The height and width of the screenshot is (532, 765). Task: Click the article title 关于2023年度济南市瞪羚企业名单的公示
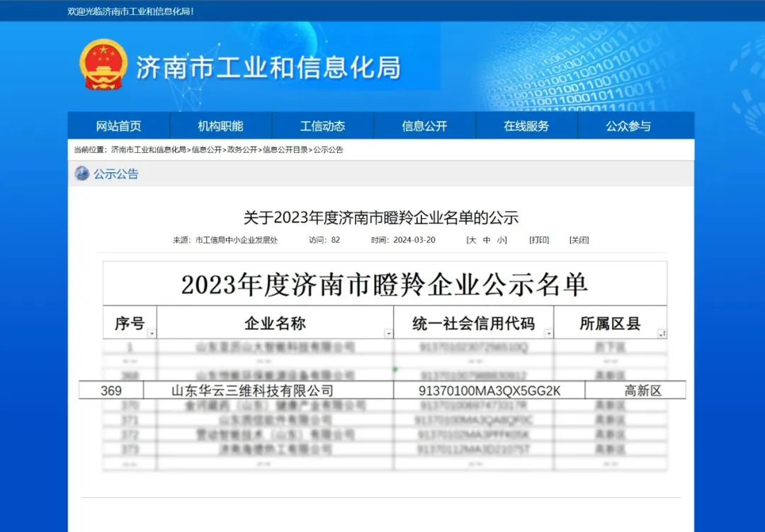(381, 217)
